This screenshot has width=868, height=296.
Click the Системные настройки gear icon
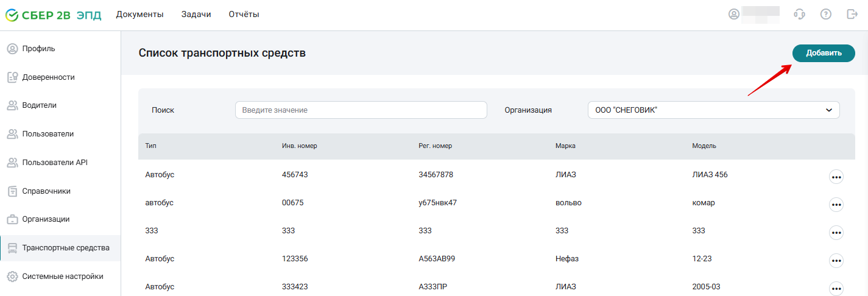[12, 277]
